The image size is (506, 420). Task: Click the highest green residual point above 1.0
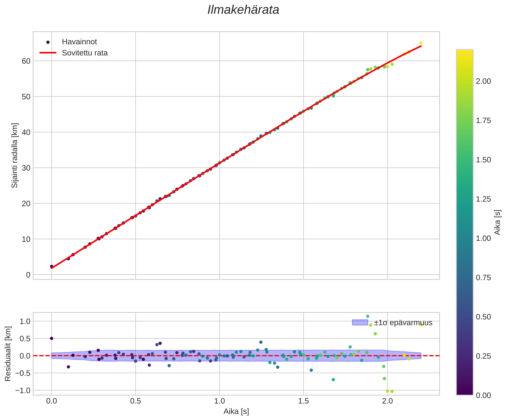click(368, 316)
